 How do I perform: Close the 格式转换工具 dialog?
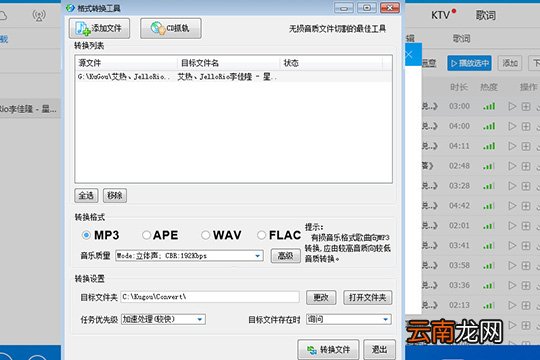point(390,8)
